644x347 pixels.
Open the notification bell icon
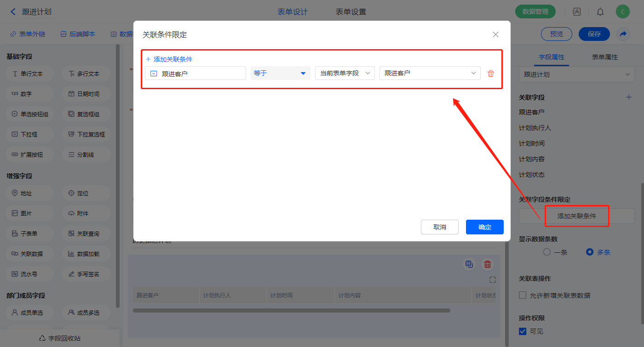point(600,12)
